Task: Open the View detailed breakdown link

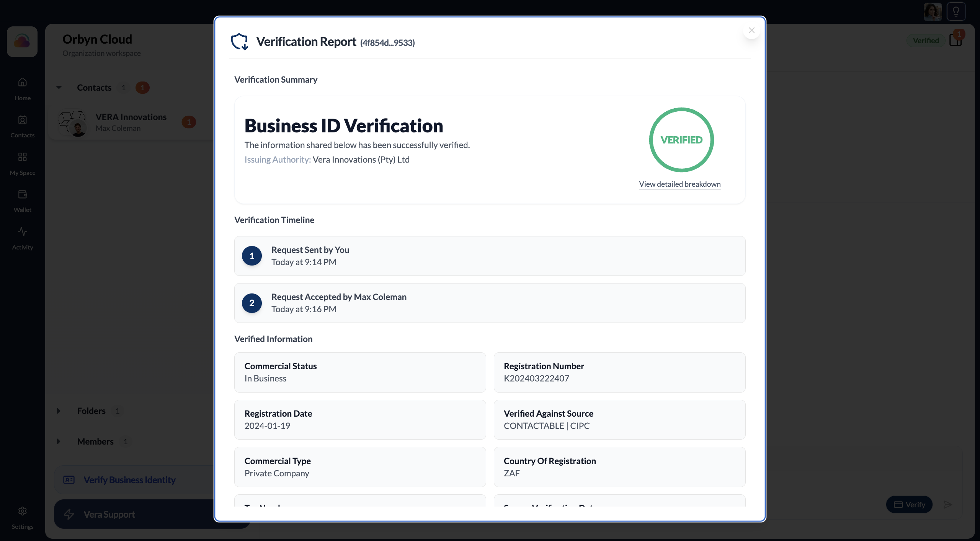Action: click(x=680, y=184)
